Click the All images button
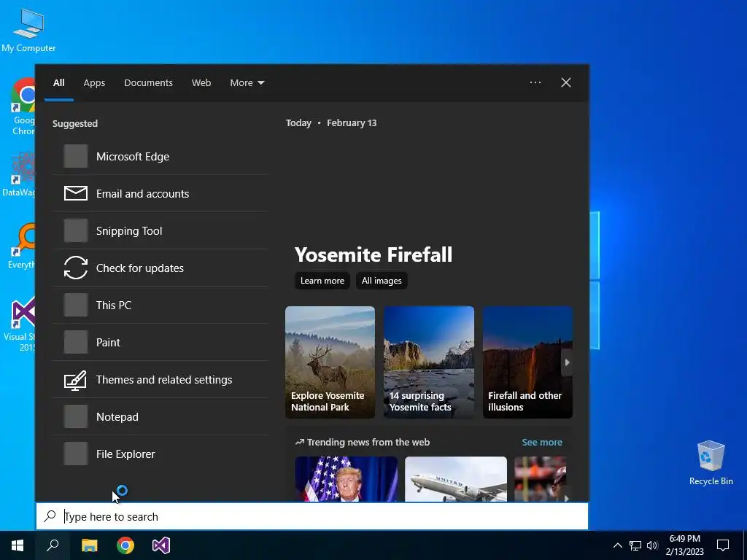747x560 pixels. point(382,281)
